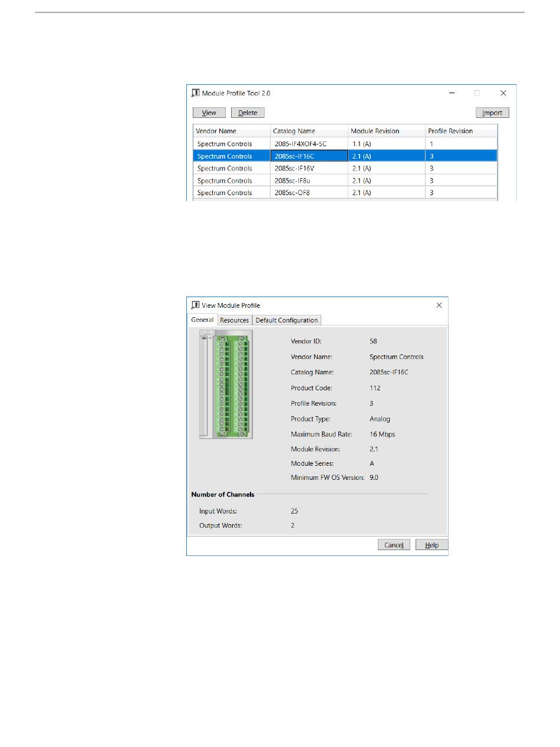
Task: Sort by Module Revision column header
Action: click(x=387, y=131)
